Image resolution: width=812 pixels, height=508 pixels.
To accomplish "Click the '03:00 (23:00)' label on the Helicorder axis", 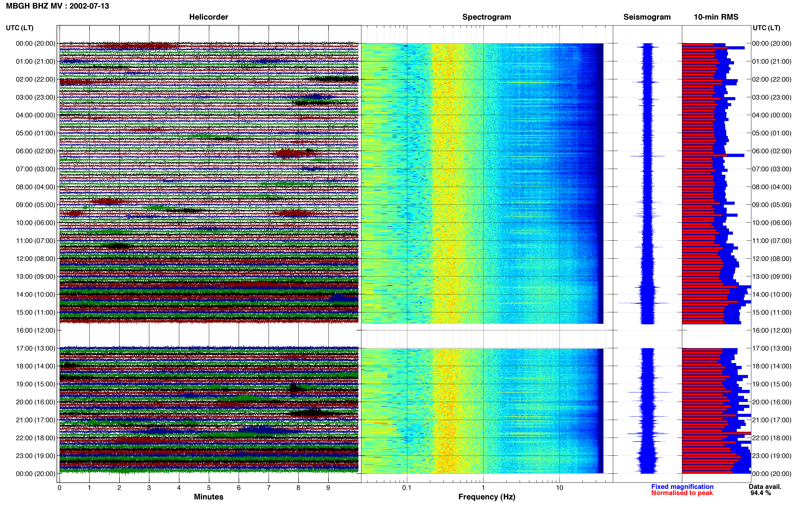I will pos(36,97).
